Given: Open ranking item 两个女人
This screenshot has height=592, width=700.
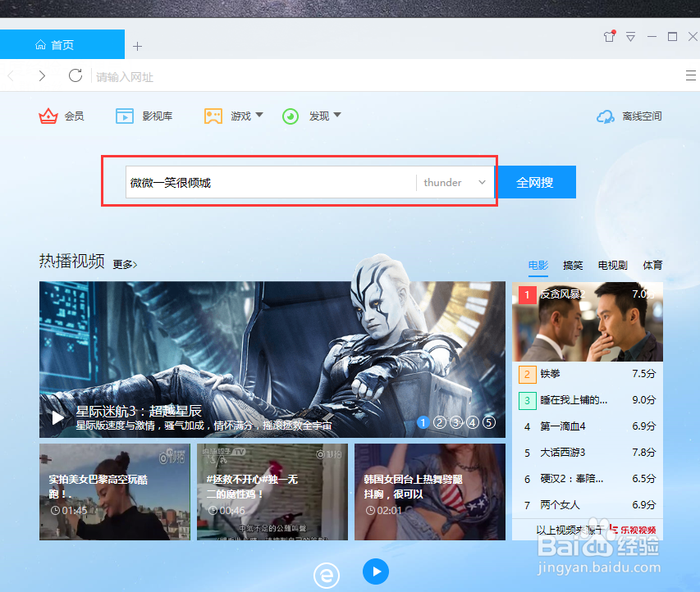Looking at the screenshot, I should coord(588,505).
